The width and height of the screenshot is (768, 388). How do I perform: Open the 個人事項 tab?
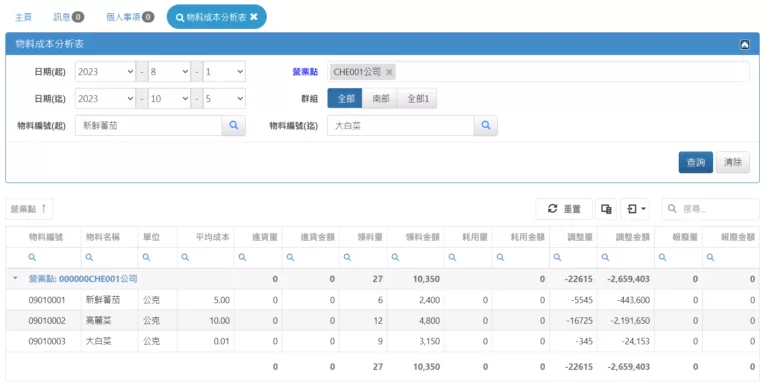(x=130, y=17)
